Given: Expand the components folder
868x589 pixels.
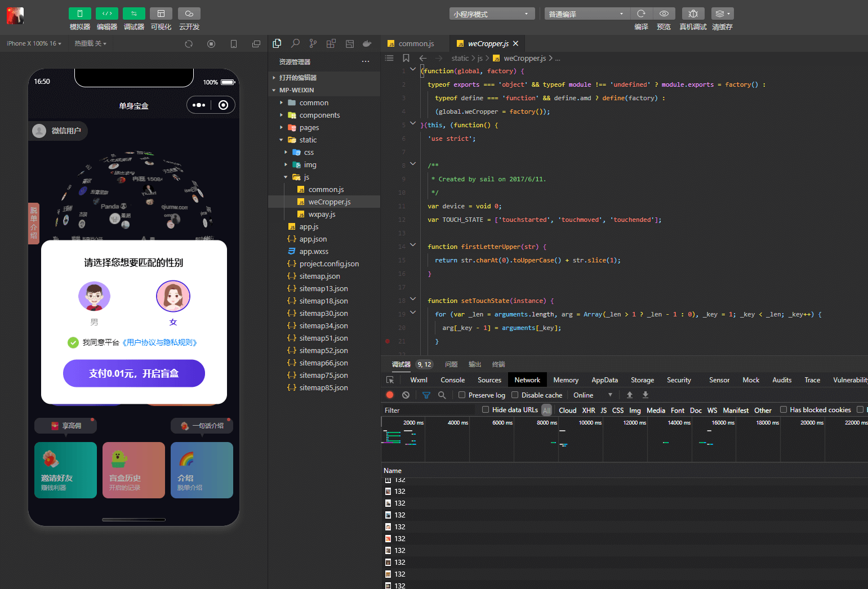Looking at the screenshot, I should tap(319, 115).
